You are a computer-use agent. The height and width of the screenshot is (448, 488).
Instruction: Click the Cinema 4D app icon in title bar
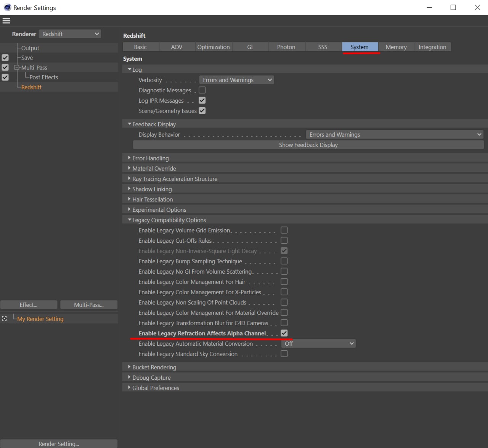pyautogui.click(x=7, y=8)
